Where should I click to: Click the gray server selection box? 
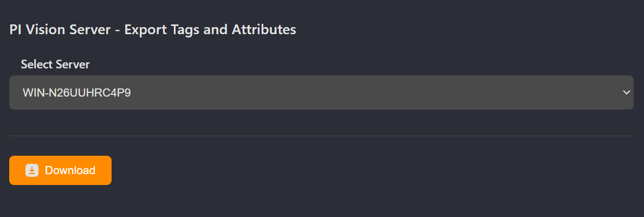click(x=321, y=93)
